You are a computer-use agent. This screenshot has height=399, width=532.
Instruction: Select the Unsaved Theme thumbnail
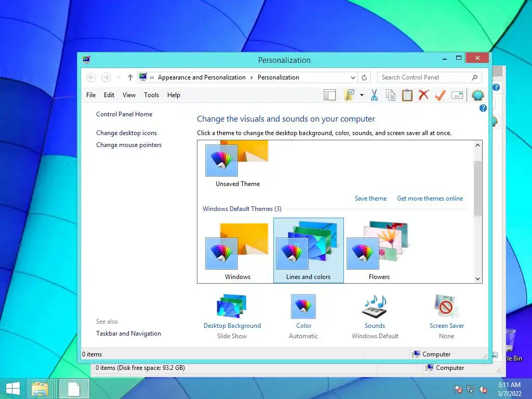point(237,165)
